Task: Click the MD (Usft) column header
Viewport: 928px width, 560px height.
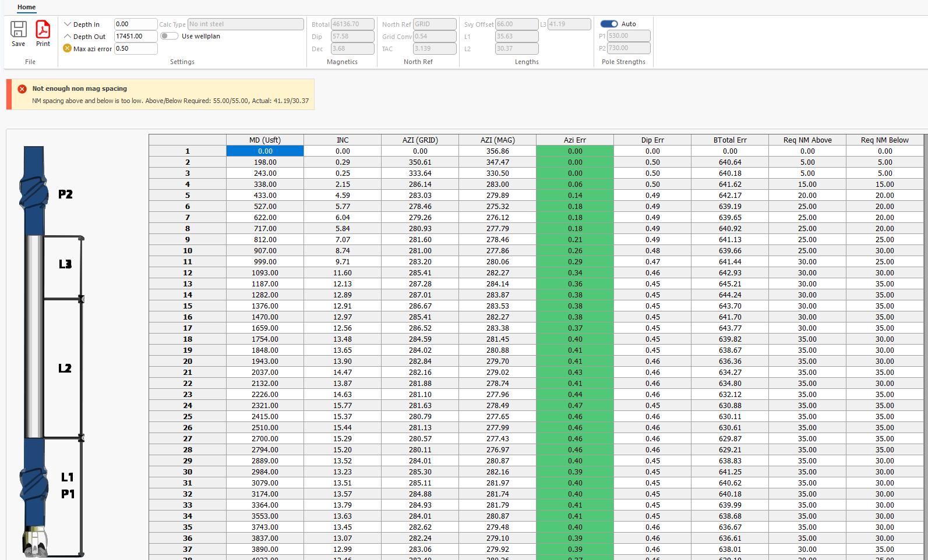Action: pyautogui.click(x=264, y=140)
